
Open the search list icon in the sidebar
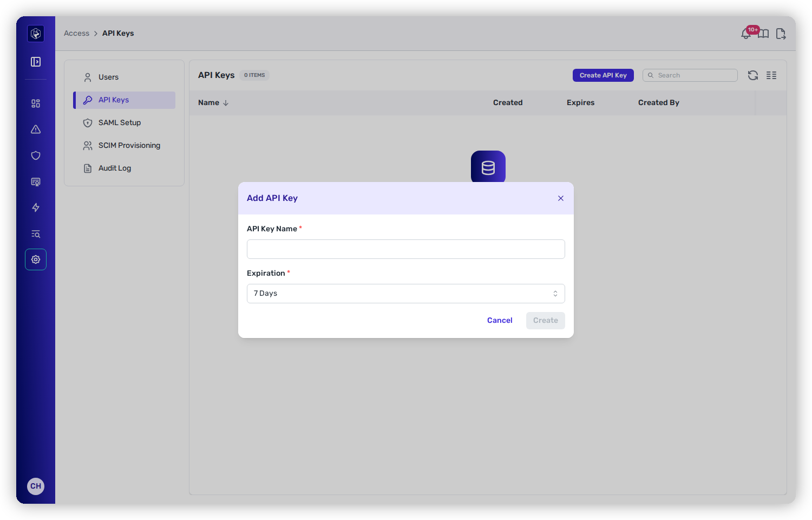click(x=36, y=233)
